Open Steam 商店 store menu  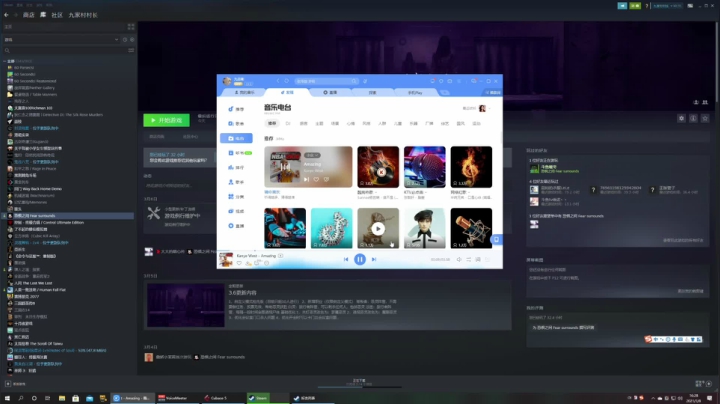pos(28,15)
